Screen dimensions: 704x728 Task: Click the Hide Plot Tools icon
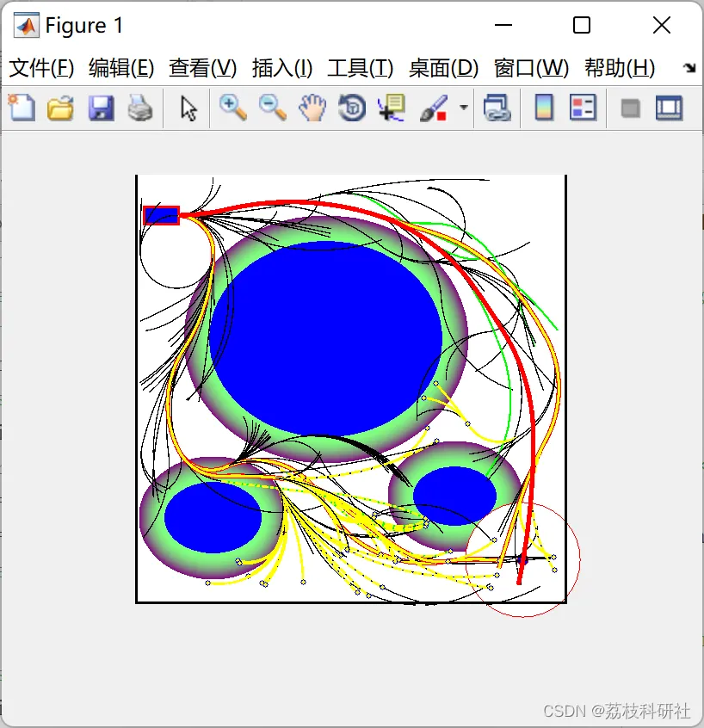(631, 108)
